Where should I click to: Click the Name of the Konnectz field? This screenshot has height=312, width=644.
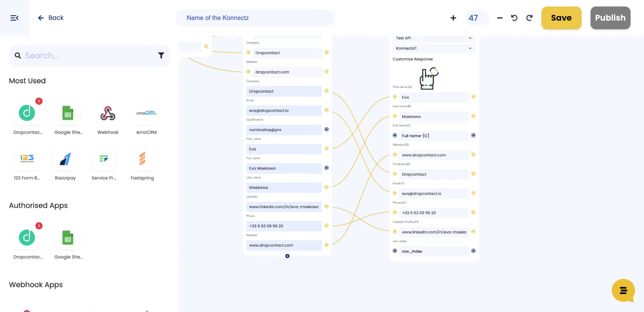[255, 18]
